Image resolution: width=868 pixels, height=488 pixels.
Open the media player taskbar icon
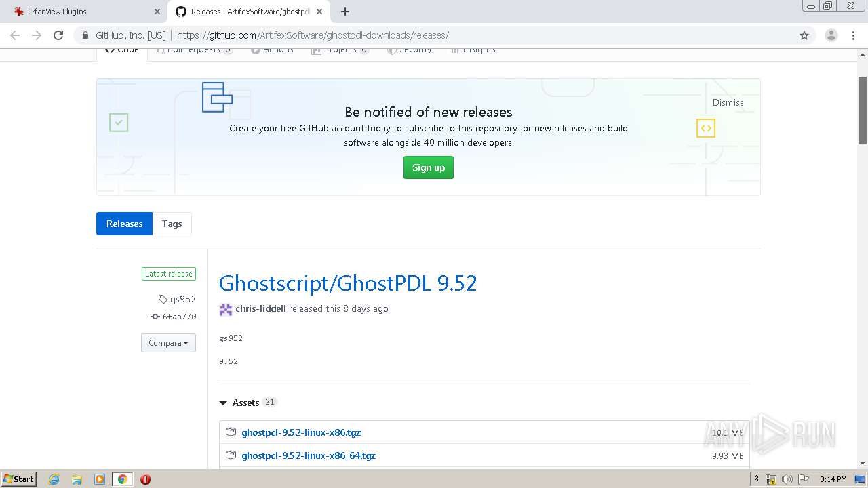click(x=100, y=479)
